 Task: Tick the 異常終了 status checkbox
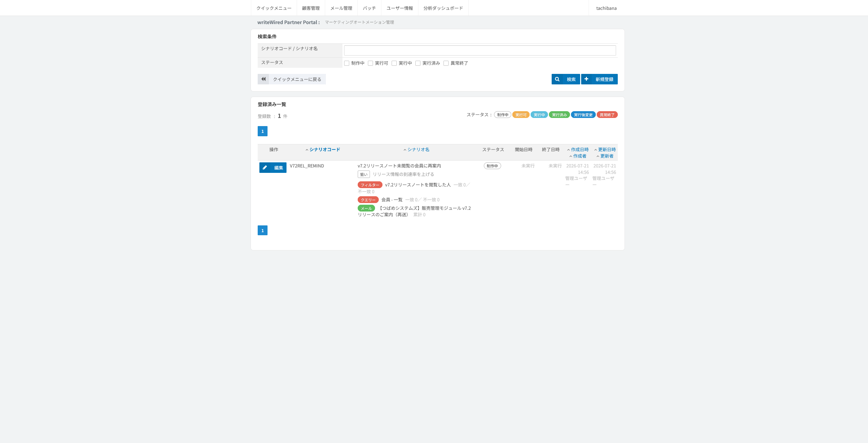(x=446, y=63)
